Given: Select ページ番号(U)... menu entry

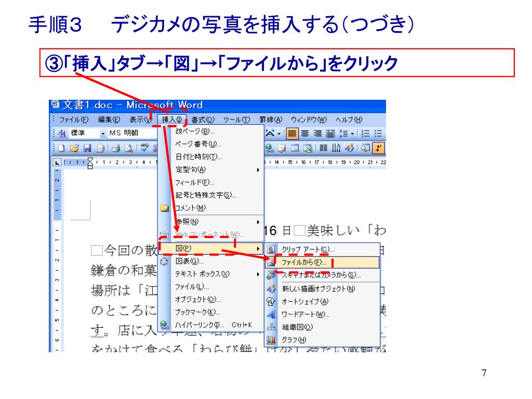Looking at the screenshot, I should [211, 144].
